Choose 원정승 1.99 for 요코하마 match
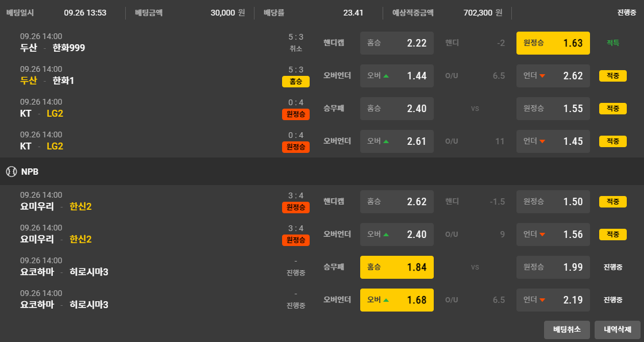644x342 pixels. tap(553, 267)
